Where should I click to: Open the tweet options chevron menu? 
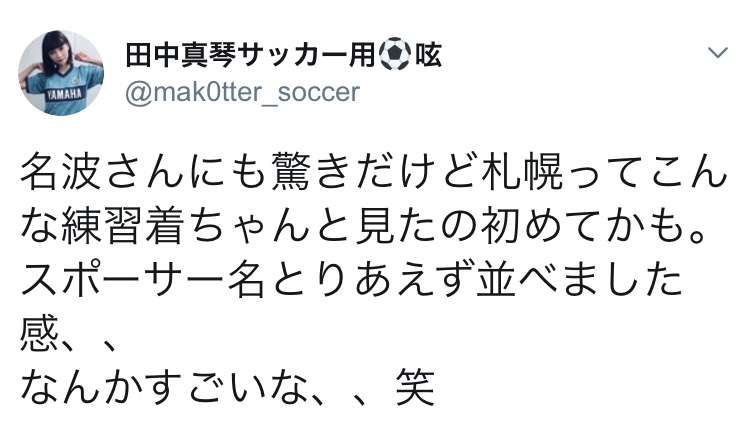coord(717,52)
